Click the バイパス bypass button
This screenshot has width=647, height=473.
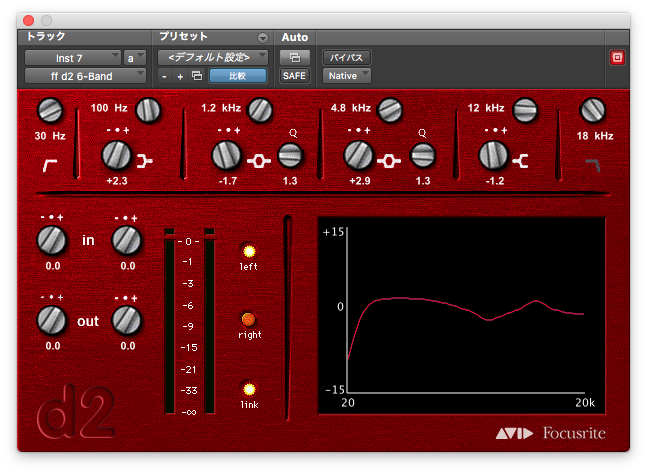[x=347, y=57]
